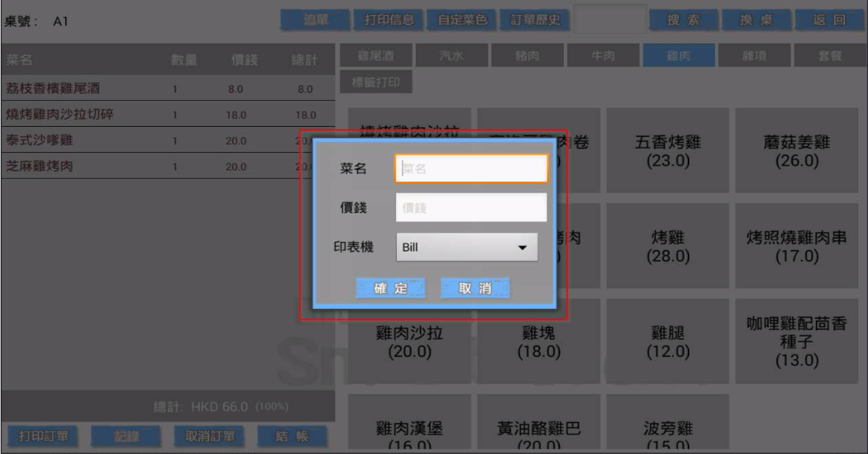Click the 總計 column header
This screenshot has height=454, width=868.
tap(305, 60)
